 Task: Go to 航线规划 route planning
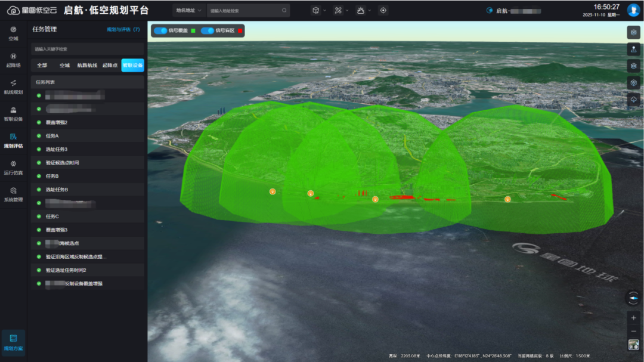13,86
